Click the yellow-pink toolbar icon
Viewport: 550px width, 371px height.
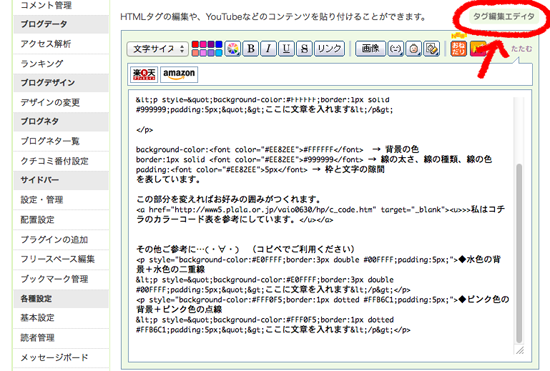(x=478, y=49)
